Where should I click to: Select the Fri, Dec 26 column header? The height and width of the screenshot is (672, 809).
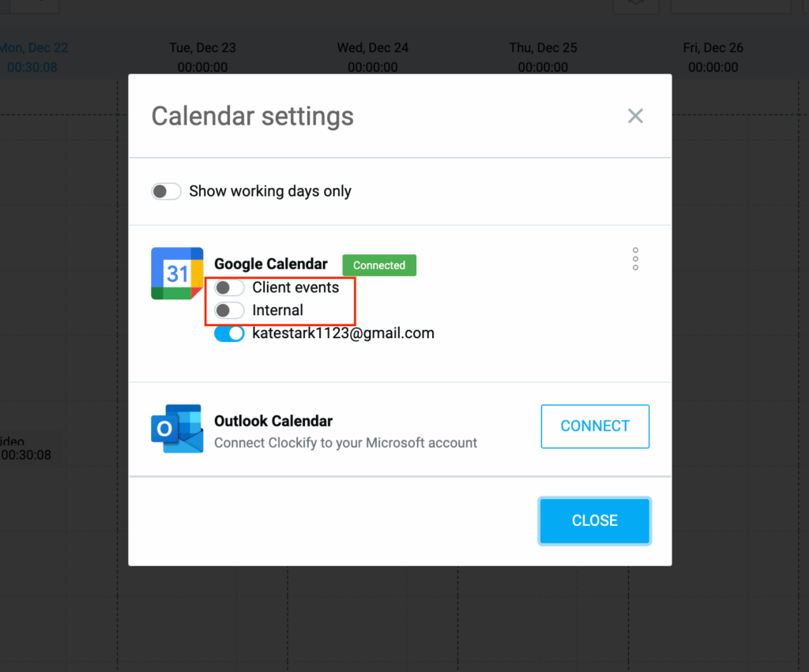[x=713, y=48]
